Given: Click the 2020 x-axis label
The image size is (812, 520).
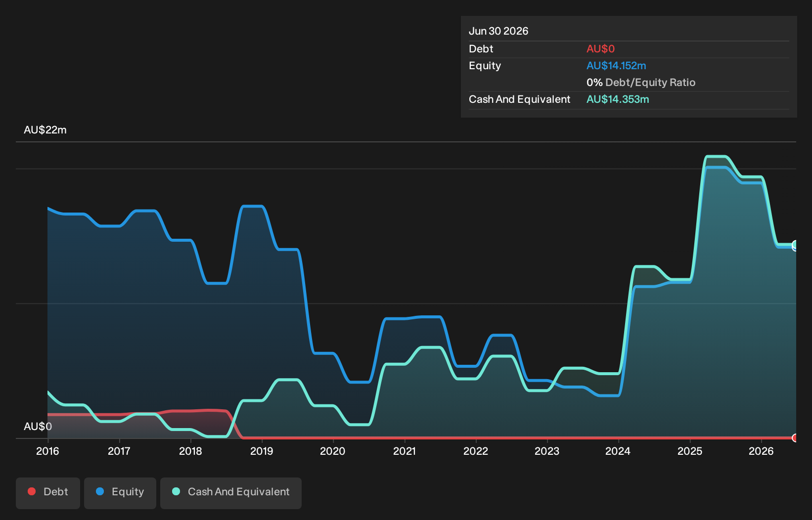Looking at the screenshot, I should pos(333,451).
